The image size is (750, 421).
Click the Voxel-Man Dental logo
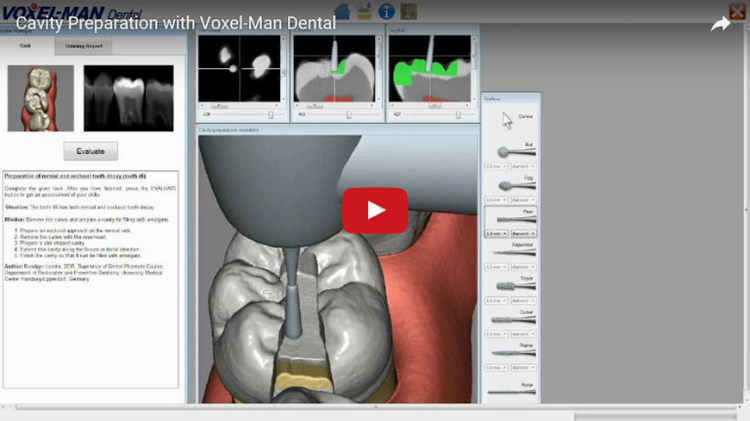click(71, 12)
